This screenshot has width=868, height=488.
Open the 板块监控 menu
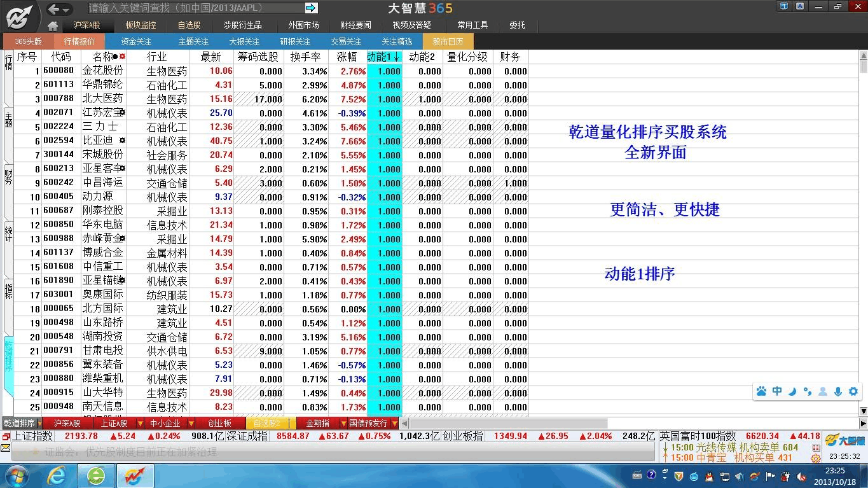click(x=141, y=25)
